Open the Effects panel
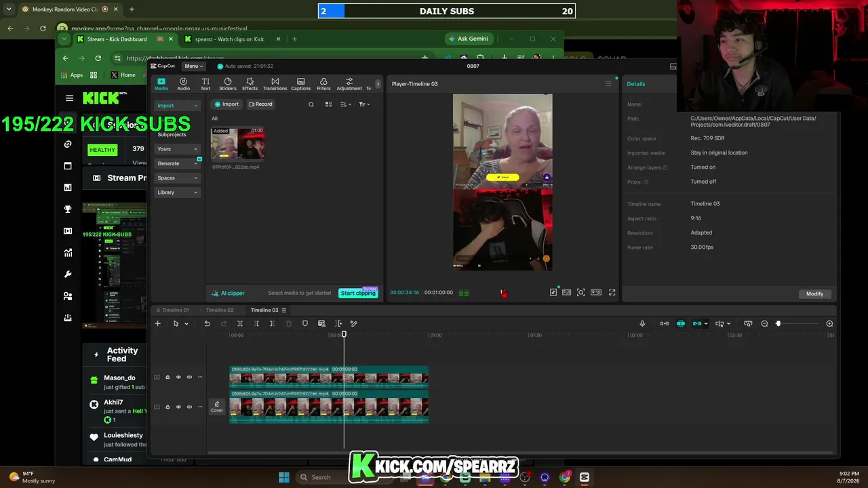868x488 pixels. pyautogui.click(x=250, y=84)
